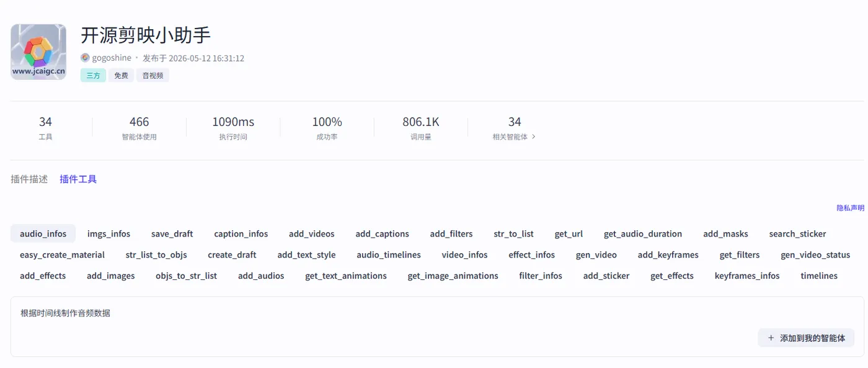The height and width of the screenshot is (368, 868).
Task: Select the add_keyframes tool
Action: [x=668, y=255]
